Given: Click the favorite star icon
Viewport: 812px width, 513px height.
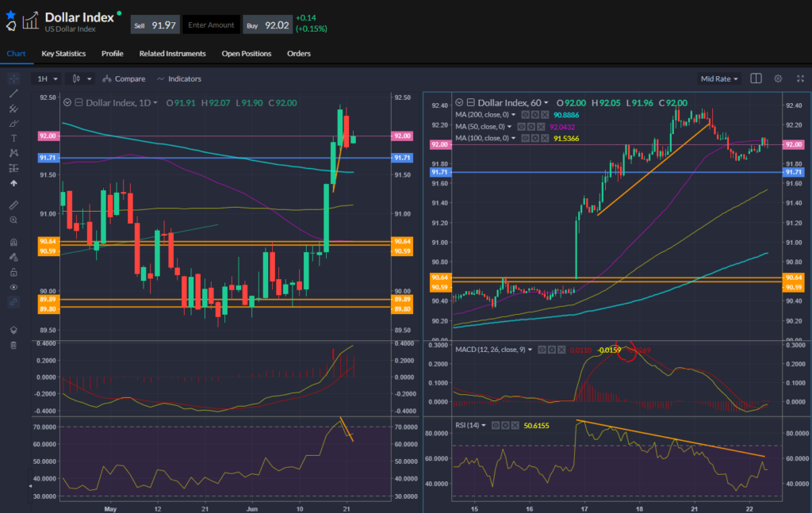Looking at the screenshot, I should 10,14.
